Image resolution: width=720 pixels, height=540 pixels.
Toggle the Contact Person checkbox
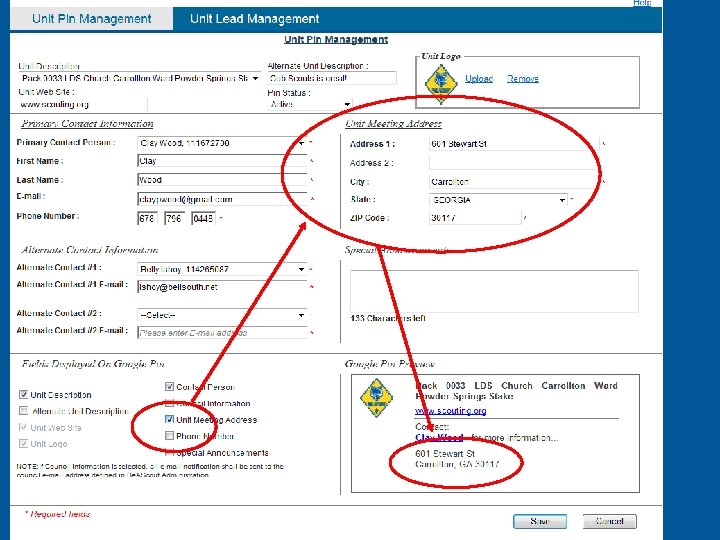click(x=169, y=387)
